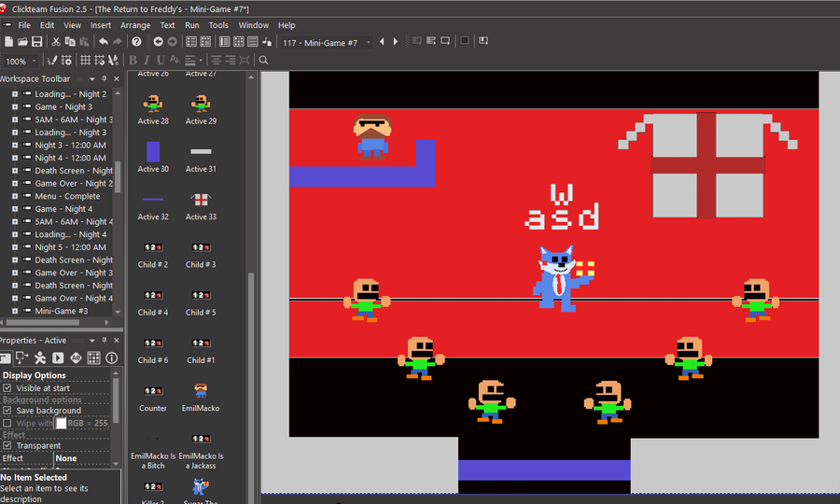Expand the Game - Night 3 frame
The height and width of the screenshot is (504, 840).
point(15,106)
